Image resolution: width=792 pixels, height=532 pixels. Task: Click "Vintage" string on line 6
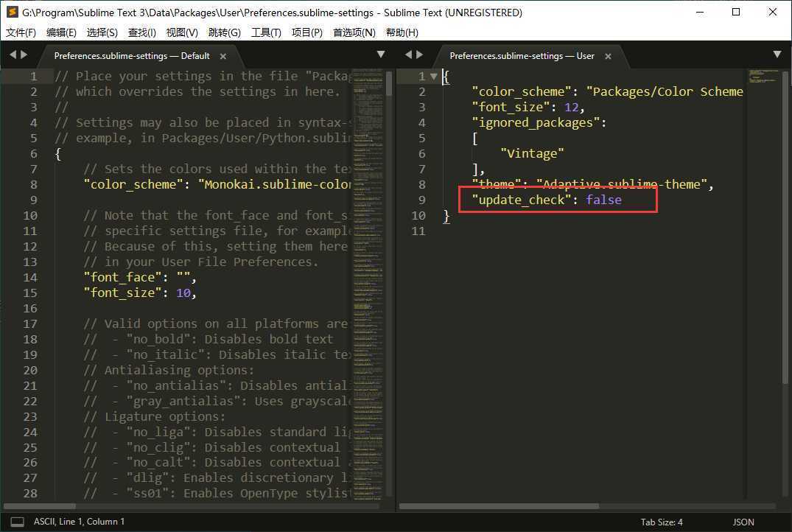point(532,153)
